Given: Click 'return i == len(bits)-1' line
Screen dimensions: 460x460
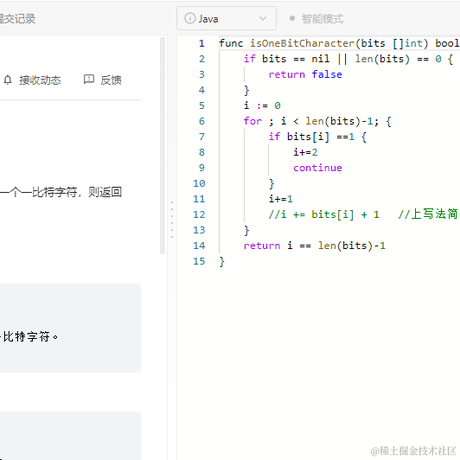Looking at the screenshot, I should click(314, 246).
